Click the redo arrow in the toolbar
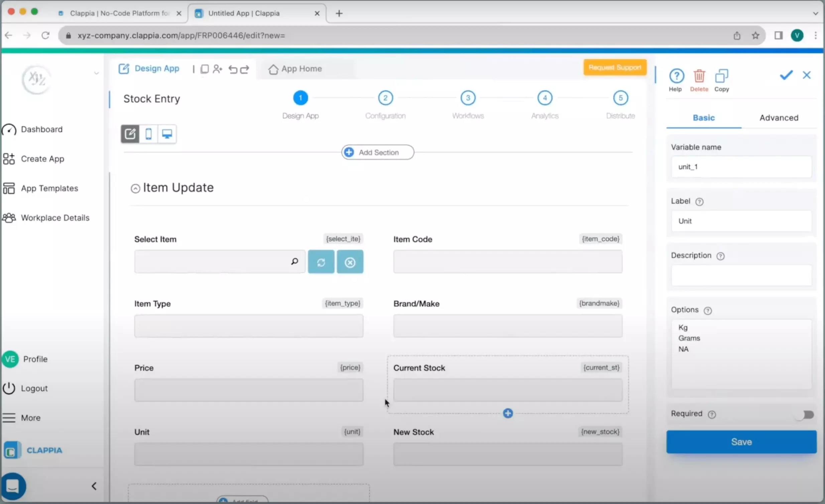 tap(245, 69)
